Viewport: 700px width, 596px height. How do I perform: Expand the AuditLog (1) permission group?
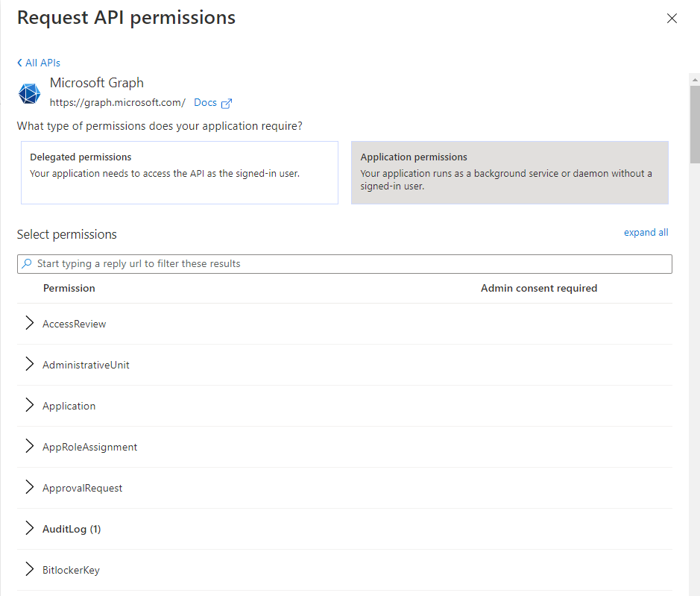pyautogui.click(x=30, y=529)
